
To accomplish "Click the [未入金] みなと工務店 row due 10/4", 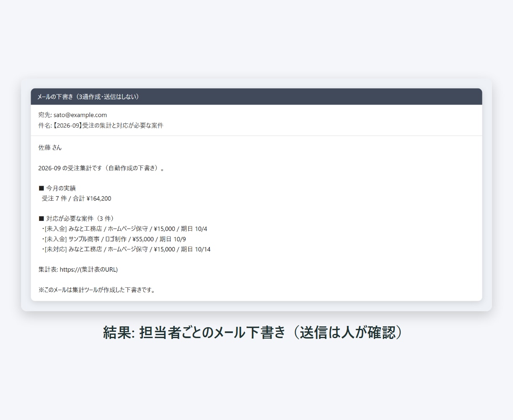I will (124, 229).
